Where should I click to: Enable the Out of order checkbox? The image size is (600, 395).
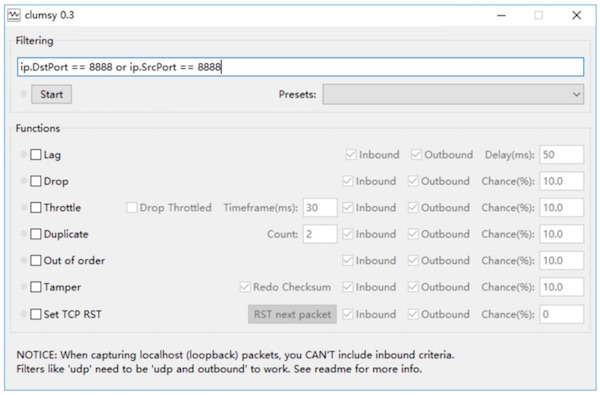36,260
